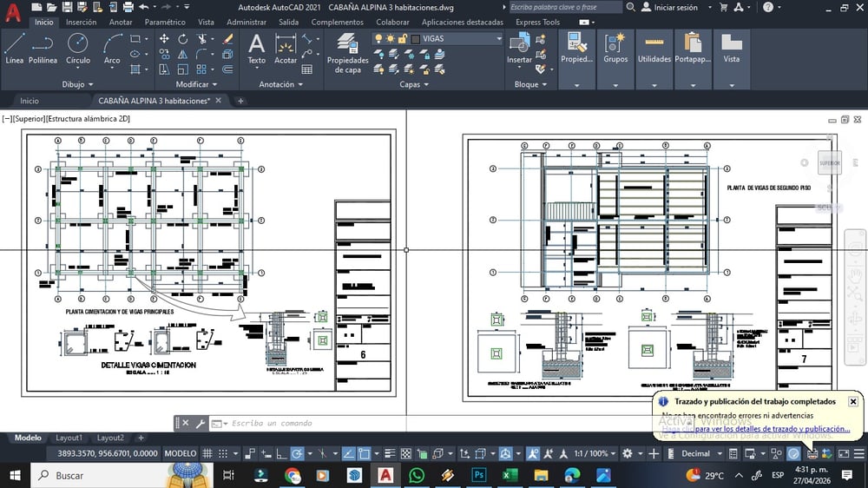Pick the Arco drawing tool
The height and width of the screenshot is (488, 868).
(x=112, y=49)
